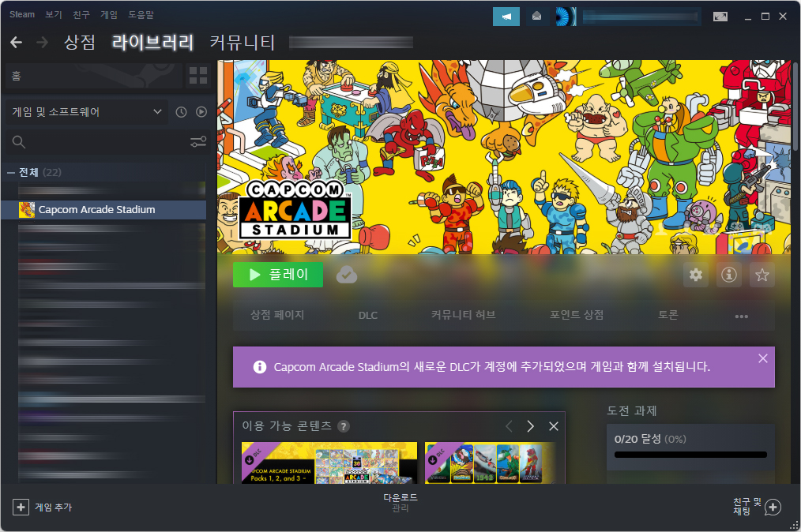Add game to favorites star
Screen dimensions: 801x532
pyautogui.click(x=762, y=275)
